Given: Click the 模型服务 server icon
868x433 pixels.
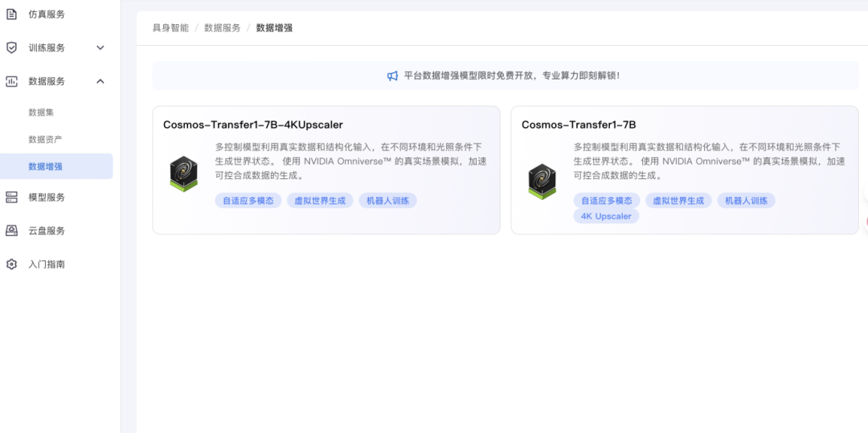Looking at the screenshot, I should (x=11, y=198).
